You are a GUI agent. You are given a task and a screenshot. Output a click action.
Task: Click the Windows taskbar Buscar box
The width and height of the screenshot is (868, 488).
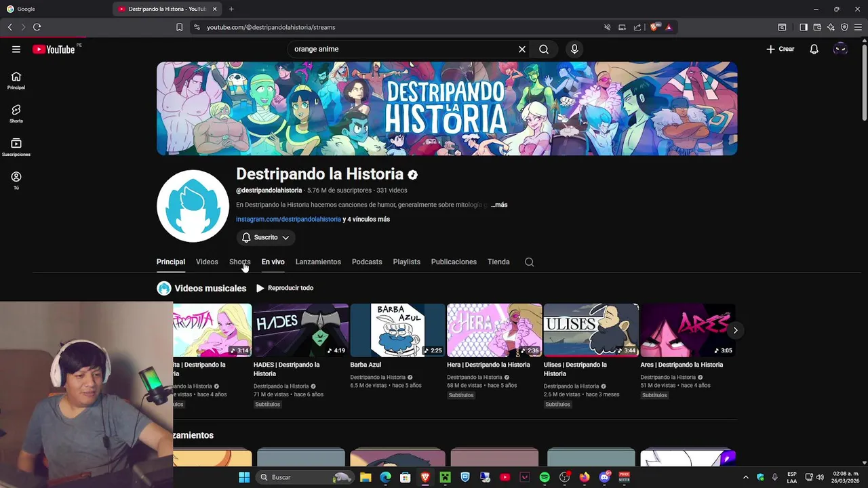305,477
